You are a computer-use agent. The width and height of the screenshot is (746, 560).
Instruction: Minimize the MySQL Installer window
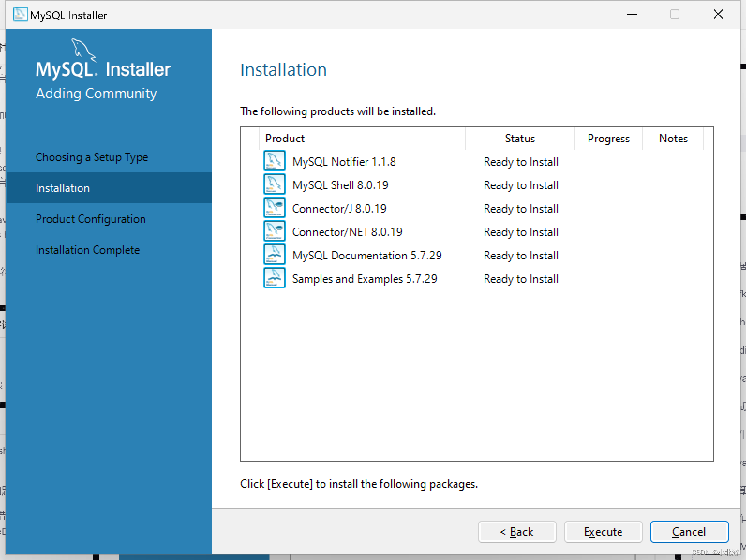click(632, 15)
